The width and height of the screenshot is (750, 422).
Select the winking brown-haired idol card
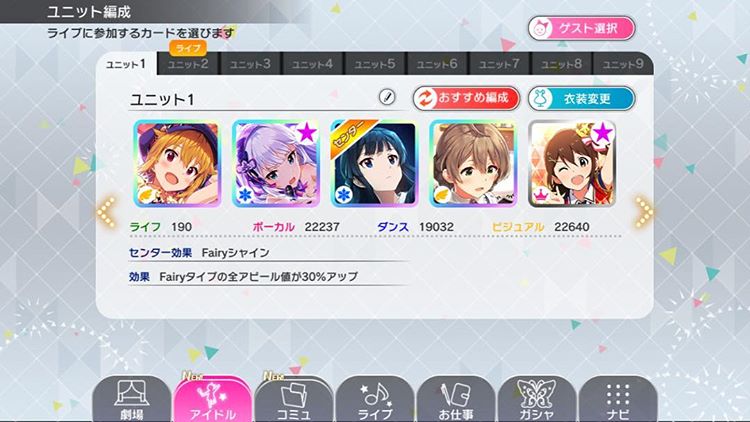coord(572,164)
